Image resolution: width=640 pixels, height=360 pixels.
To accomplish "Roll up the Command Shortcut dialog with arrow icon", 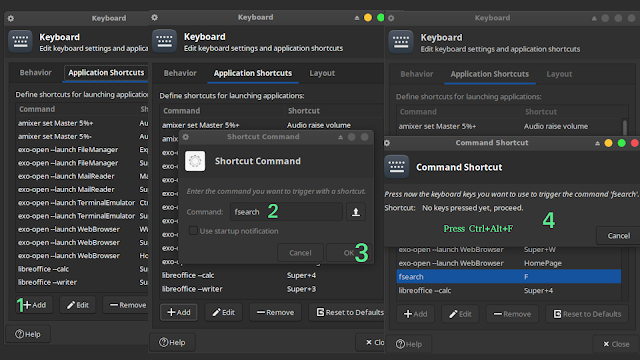I will pyautogui.click(x=597, y=143).
